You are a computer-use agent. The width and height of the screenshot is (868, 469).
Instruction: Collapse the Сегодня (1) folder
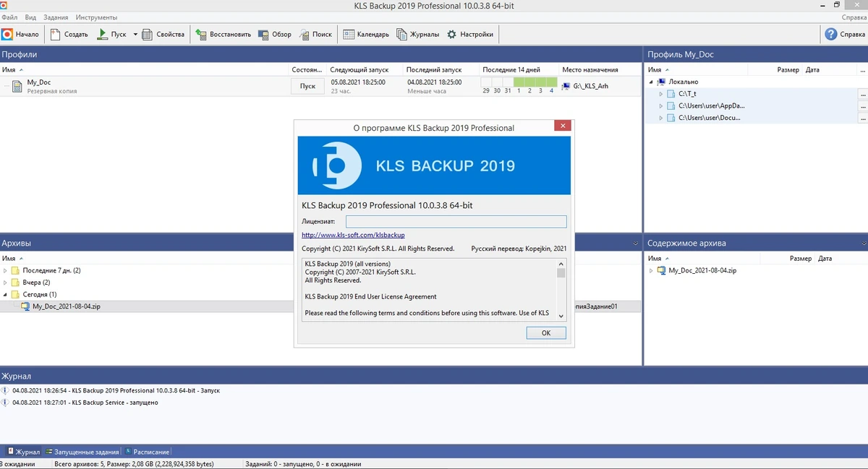click(x=6, y=295)
